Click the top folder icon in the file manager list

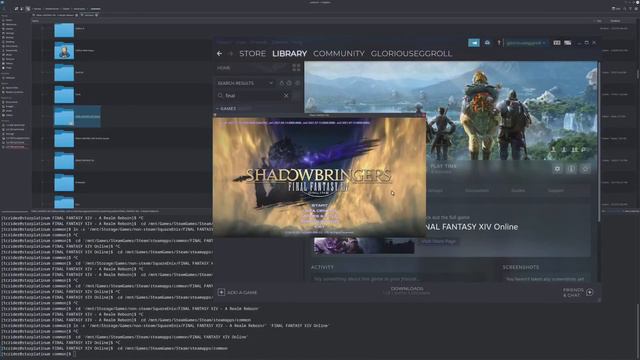click(64, 29)
